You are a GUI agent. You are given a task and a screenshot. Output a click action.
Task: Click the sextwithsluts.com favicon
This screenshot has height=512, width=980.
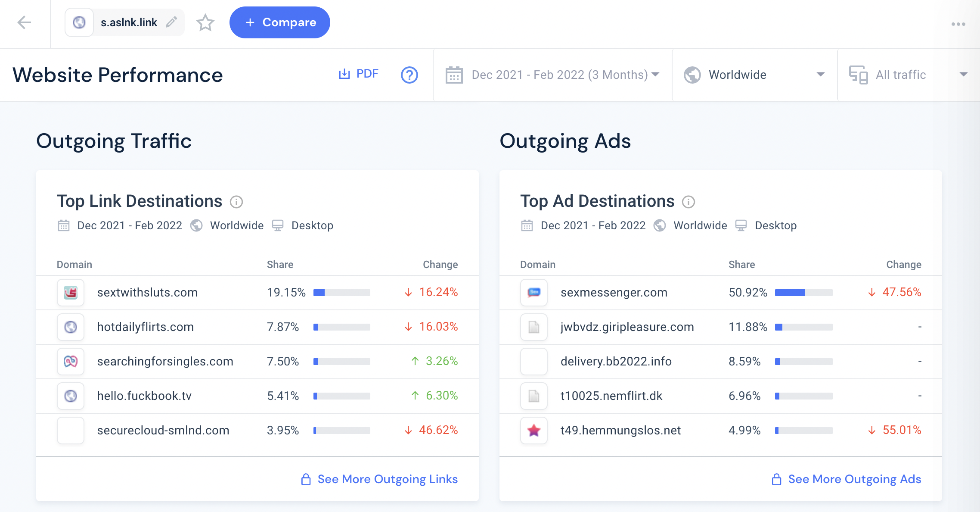pos(71,293)
